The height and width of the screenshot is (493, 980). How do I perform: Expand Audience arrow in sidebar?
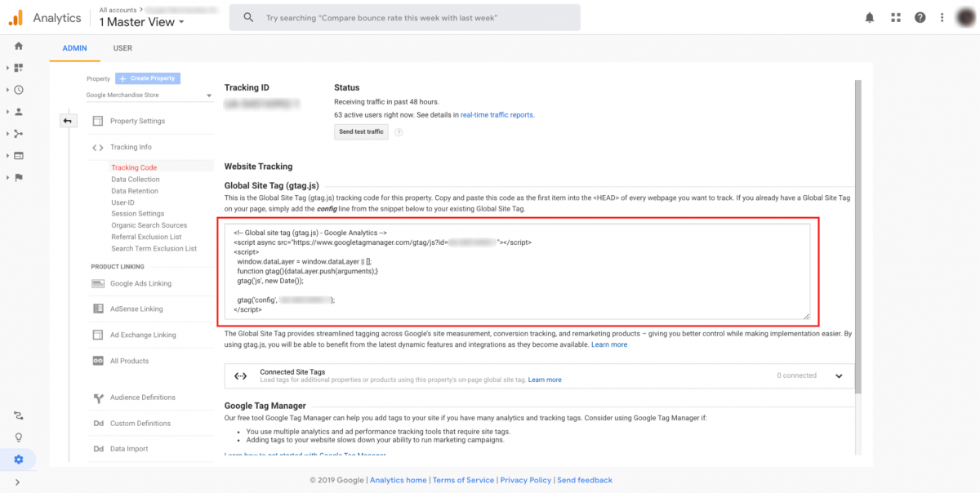(x=7, y=112)
